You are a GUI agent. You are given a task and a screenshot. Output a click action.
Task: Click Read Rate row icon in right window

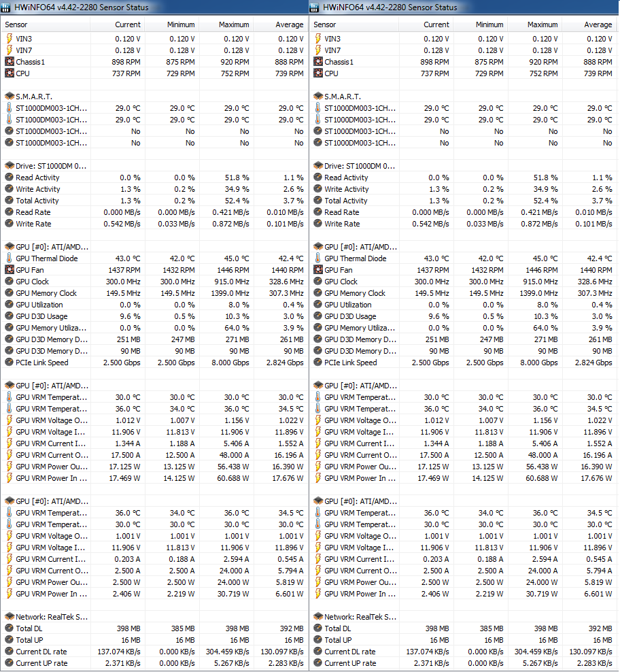[x=318, y=212]
